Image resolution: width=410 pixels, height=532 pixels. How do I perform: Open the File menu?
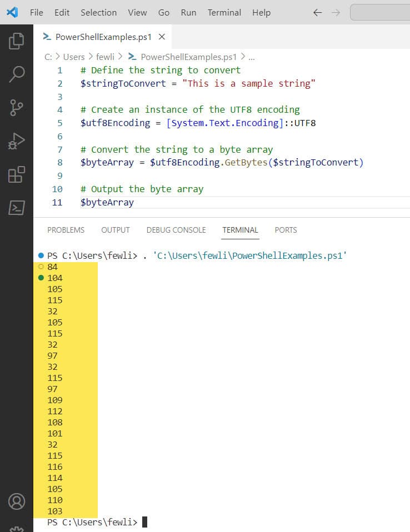(x=36, y=13)
